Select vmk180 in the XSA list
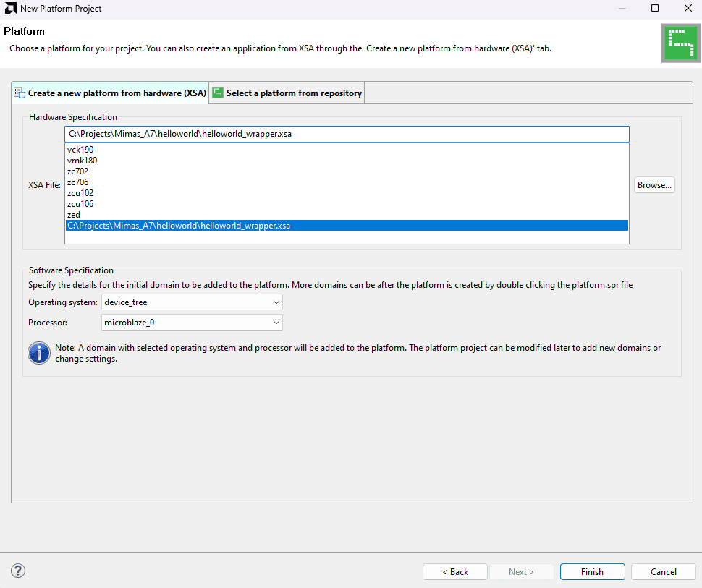The height and width of the screenshot is (588, 702). tap(82, 161)
